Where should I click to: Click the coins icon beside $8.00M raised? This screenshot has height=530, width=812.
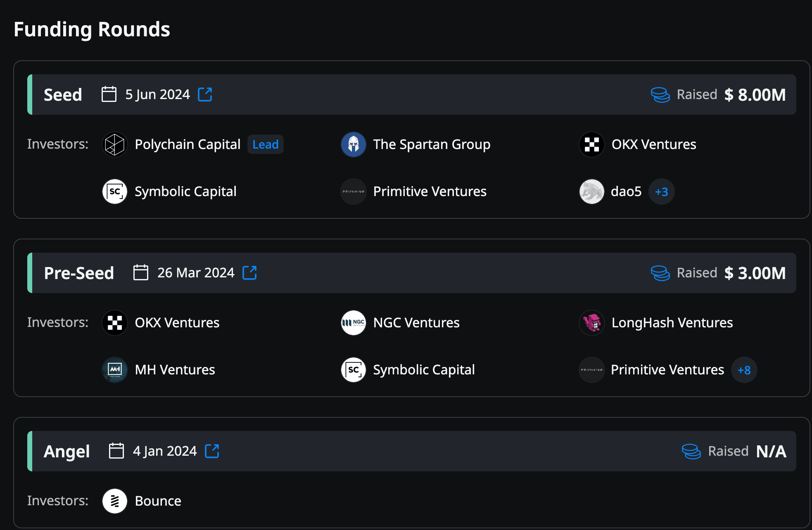coord(660,95)
